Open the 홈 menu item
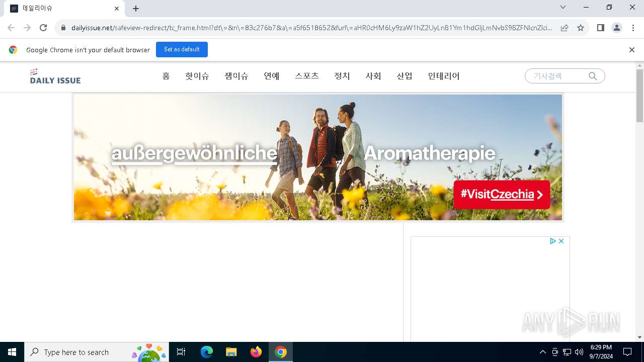Screen dimensions: 644x362 point(166,76)
